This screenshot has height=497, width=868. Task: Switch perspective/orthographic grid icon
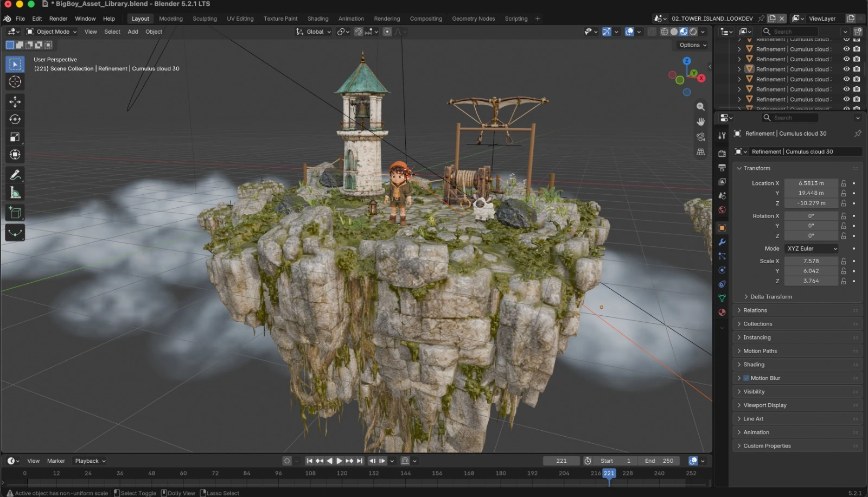(701, 152)
